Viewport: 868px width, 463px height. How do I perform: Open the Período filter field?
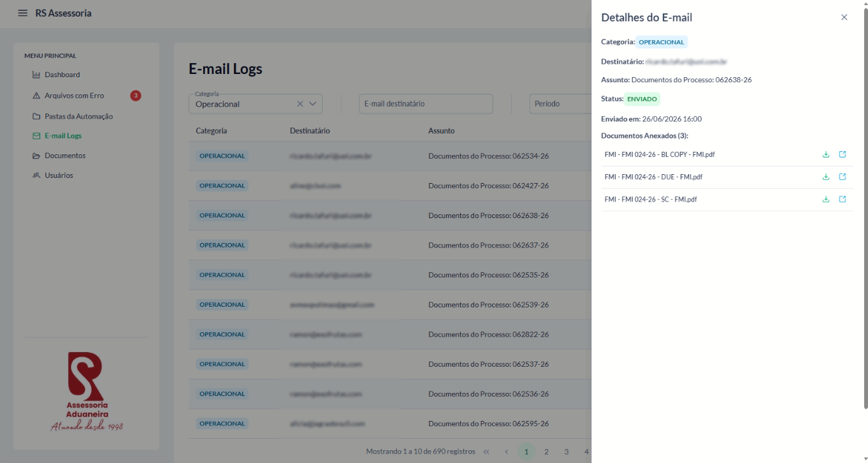coord(560,103)
